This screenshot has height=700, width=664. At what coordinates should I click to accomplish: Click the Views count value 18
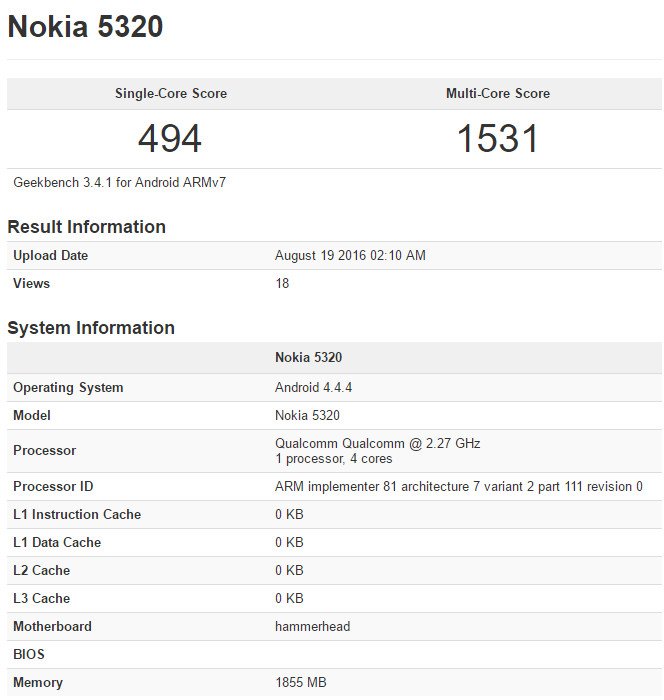(282, 284)
